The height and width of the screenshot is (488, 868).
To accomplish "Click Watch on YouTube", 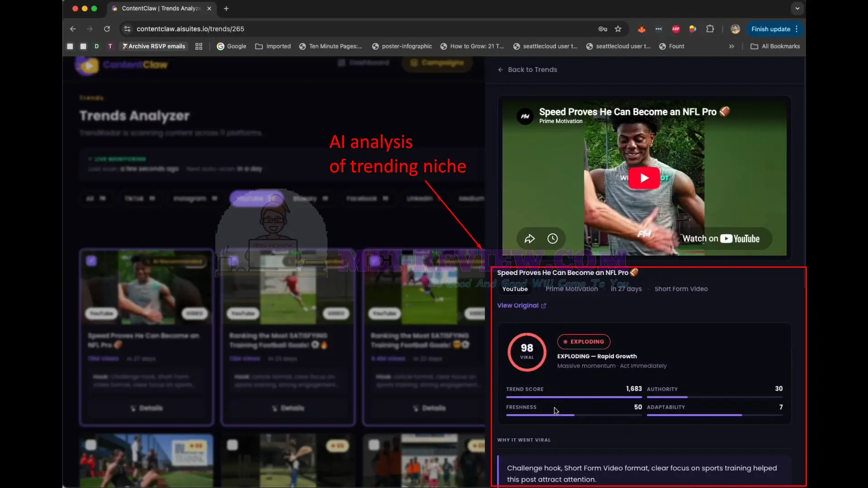I will click(721, 239).
